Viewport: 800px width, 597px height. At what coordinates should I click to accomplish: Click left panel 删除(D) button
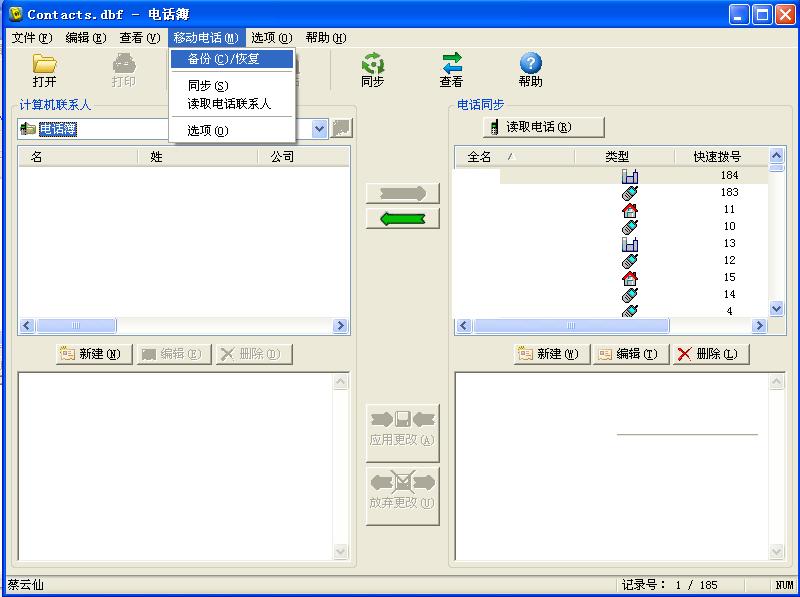pos(254,354)
